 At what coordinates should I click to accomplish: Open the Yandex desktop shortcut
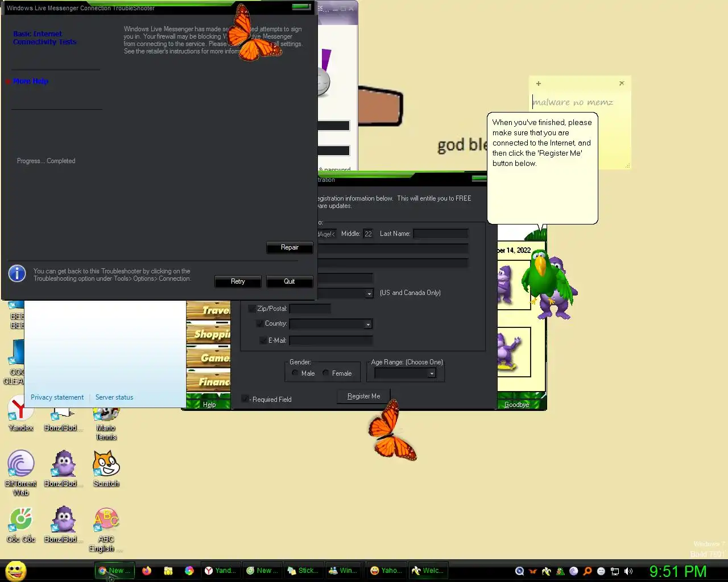click(x=20, y=413)
